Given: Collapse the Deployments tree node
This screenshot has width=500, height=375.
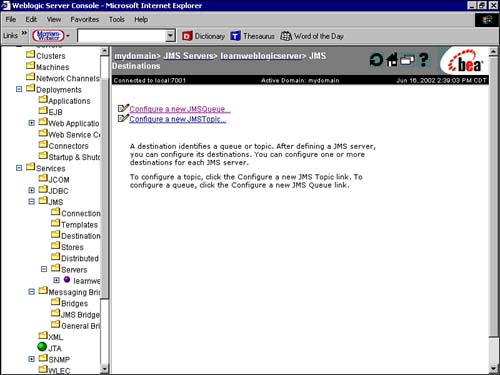Looking at the screenshot, I should tap(19, 89).
